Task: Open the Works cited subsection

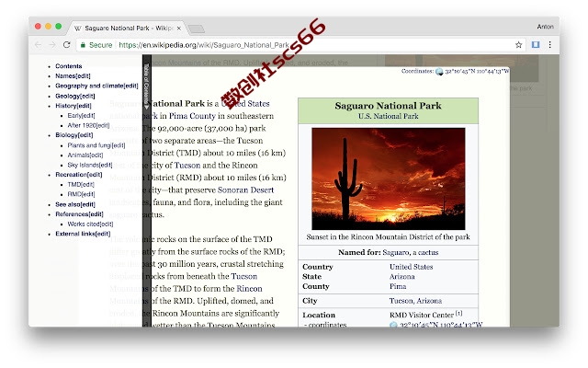Action: 90,224
